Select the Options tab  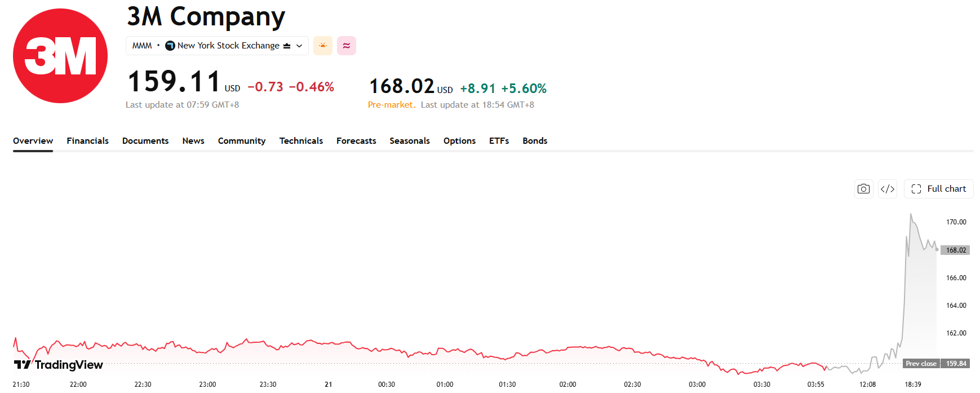(x=459, y=141)
